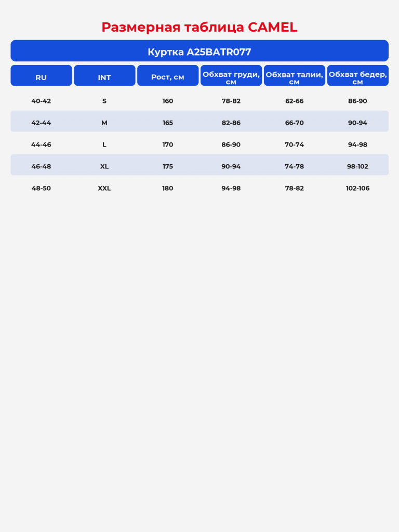The image size is (399, 532).
Task: Click the S international size cell
Action: pyautogui.click(x=104, y=101)
